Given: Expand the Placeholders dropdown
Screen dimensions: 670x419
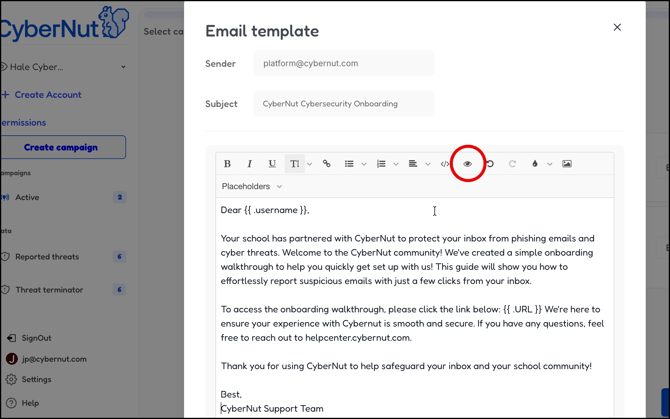Looking at the screenshot, I should [x=252, y=186].
